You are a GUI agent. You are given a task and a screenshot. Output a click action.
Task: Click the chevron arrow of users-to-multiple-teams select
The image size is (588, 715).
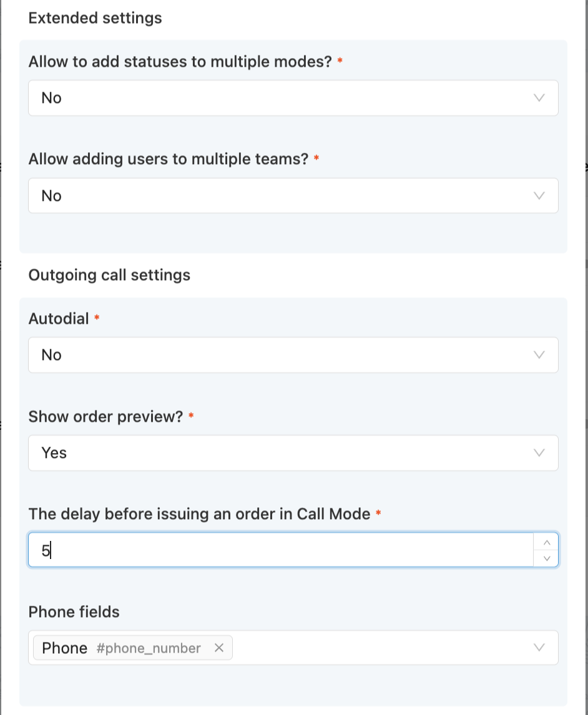(539, 196)
